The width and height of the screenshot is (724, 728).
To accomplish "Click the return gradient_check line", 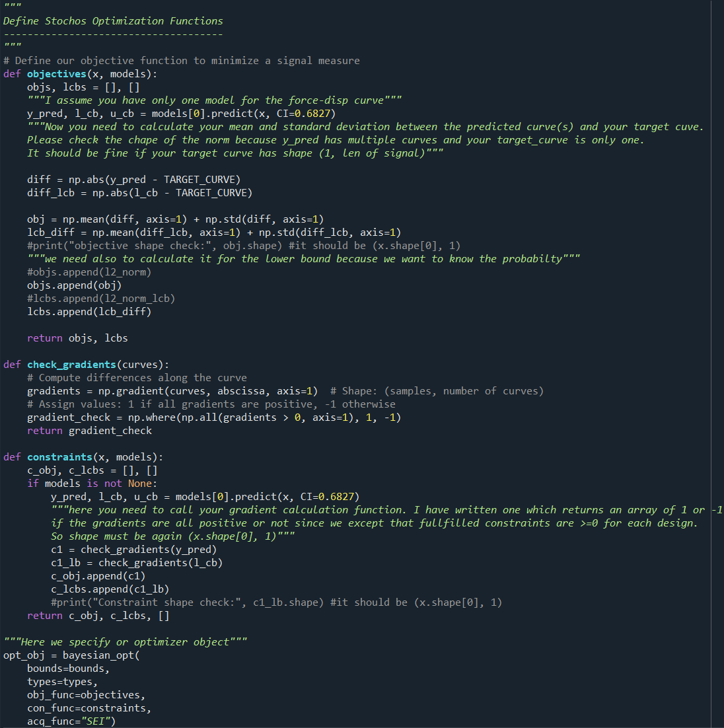I will [x=90, y=431].
